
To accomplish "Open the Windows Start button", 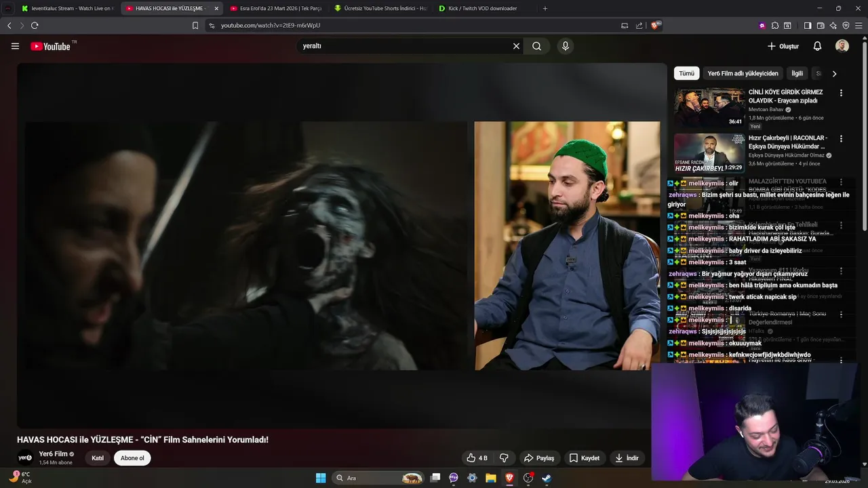I will tap(321, 478).
